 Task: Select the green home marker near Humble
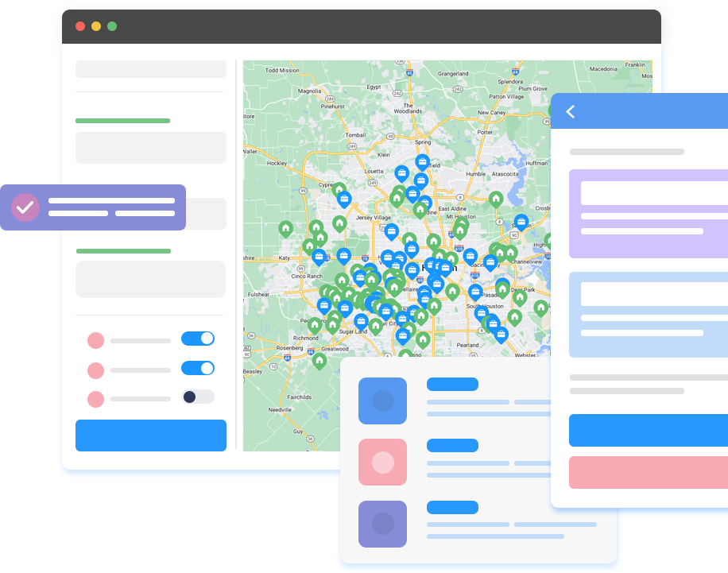496,199
